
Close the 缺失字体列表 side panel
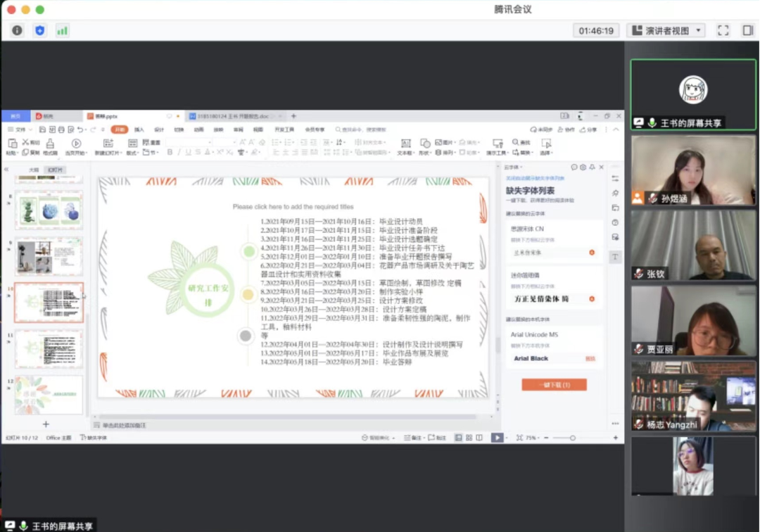(x=602, y=167)
